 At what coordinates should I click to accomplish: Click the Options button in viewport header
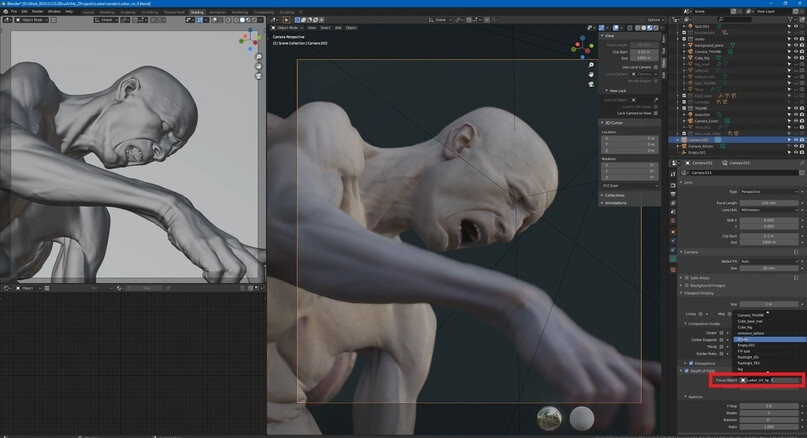click(653, 19)
